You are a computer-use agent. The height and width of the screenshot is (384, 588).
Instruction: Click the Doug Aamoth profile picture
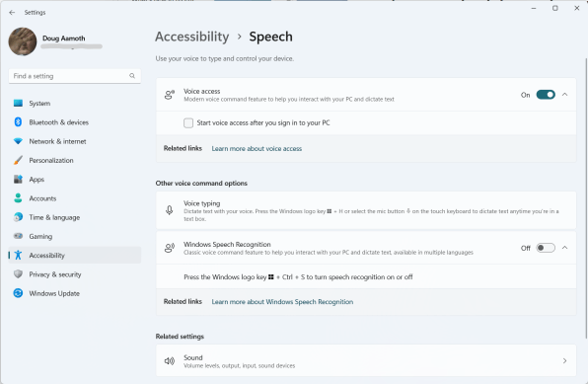point(23,41)
